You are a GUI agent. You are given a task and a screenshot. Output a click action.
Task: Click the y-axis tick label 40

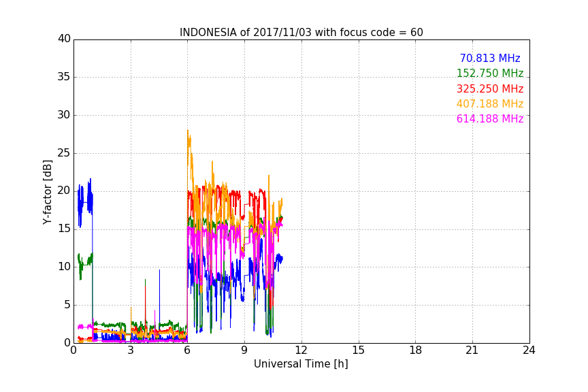(64, 39)
